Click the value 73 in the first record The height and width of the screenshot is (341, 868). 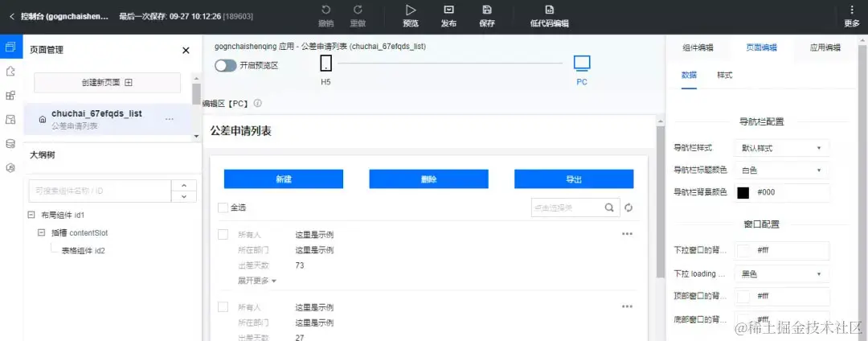(x=300, y=265)
